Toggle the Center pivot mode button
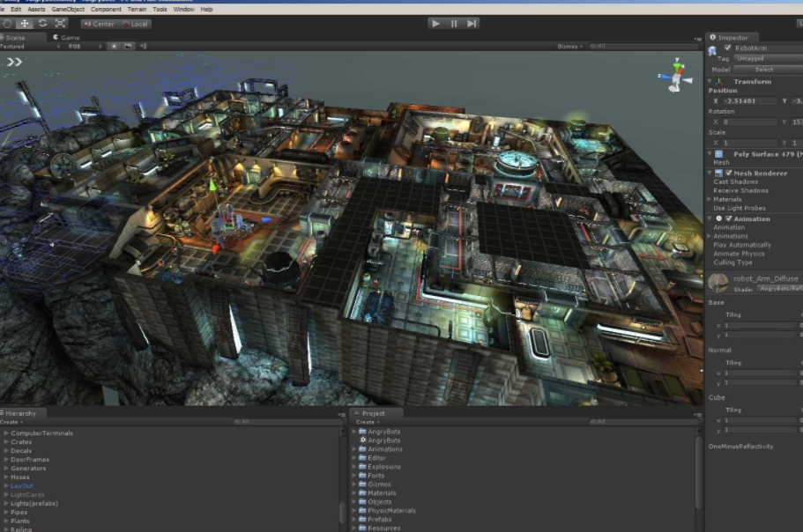 (99, 24)
